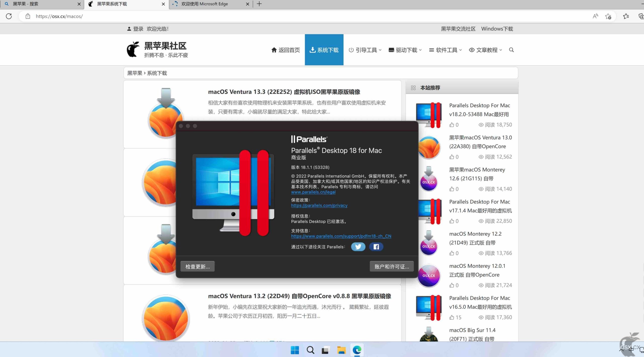
Task: Select the 黑苹果系统下载 tab
Action: point(127,4)
